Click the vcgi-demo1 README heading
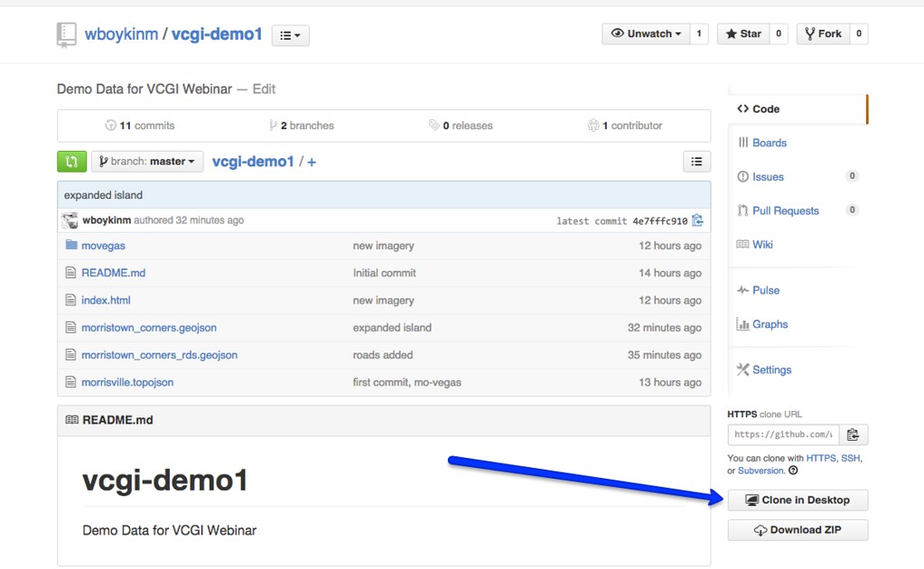This screenshot has width=924, height=569. pos(165,480)
